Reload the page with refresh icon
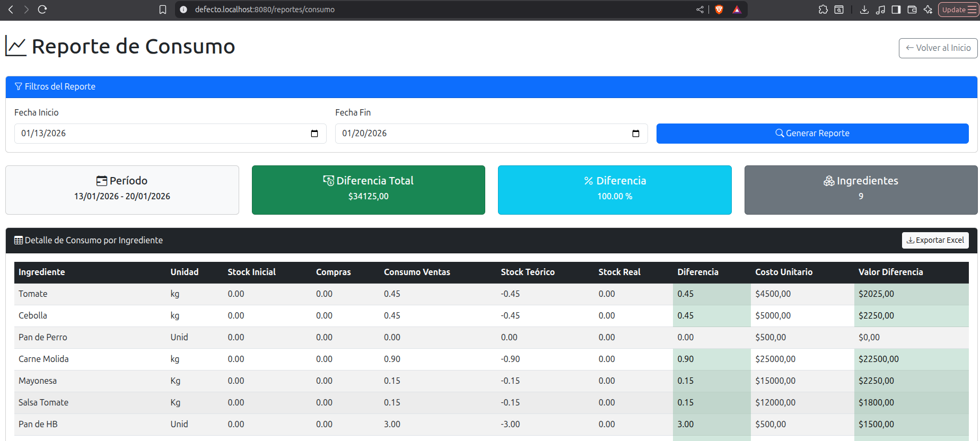Viewport: 980px width, 441px height. [x=42, y=10]
